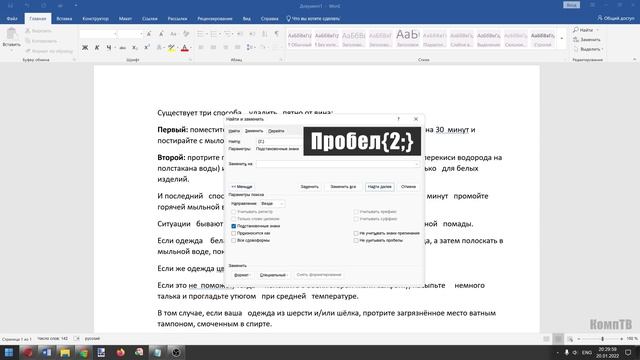Open the font name combo box

(99, 34)
